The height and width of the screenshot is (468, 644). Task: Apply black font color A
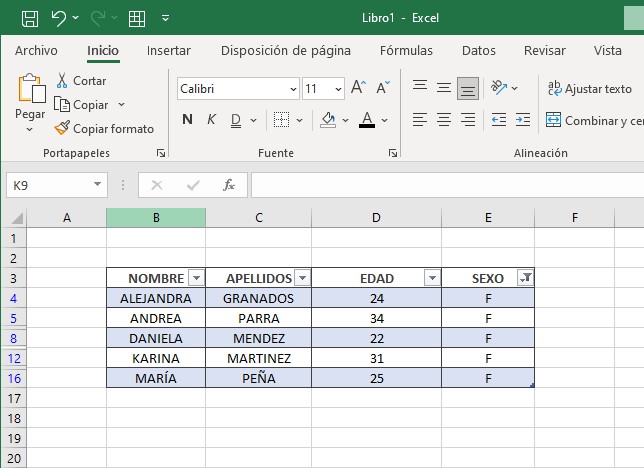[x=367, y=120]
